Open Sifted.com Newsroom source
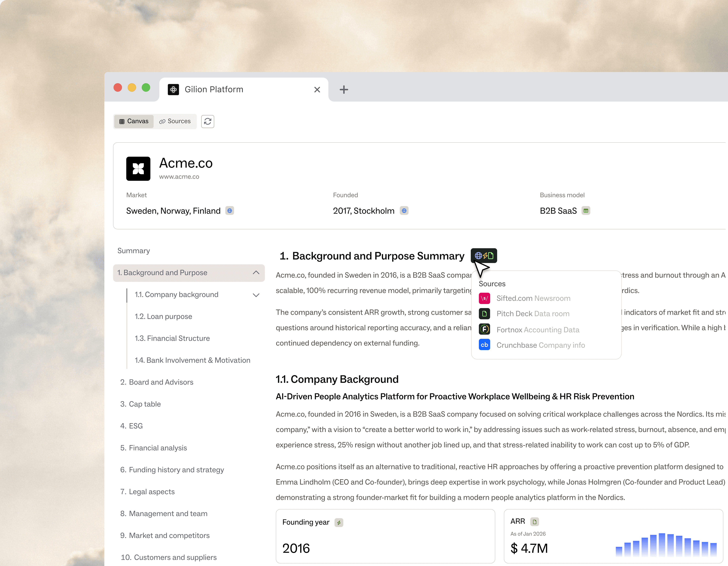 (533, 298)
